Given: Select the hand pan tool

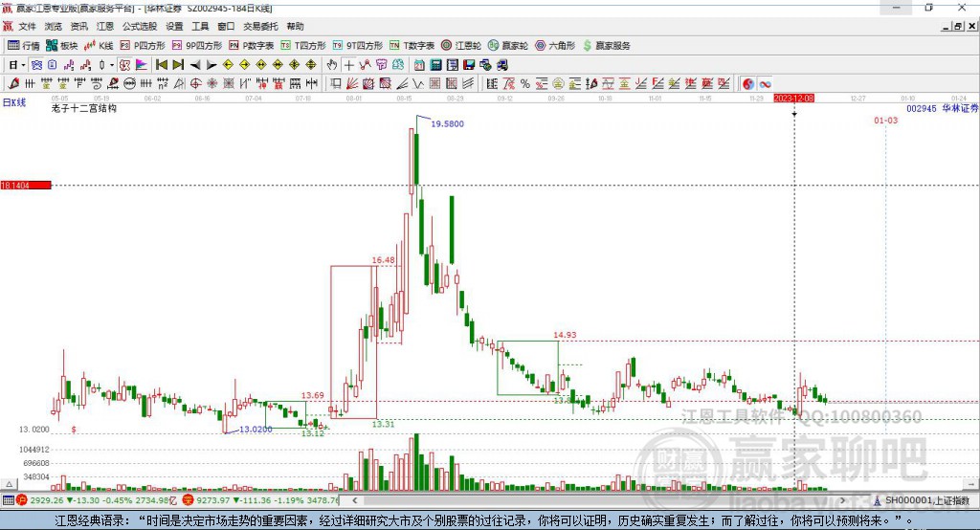Looking at the screenshot, I should point(332,65).
